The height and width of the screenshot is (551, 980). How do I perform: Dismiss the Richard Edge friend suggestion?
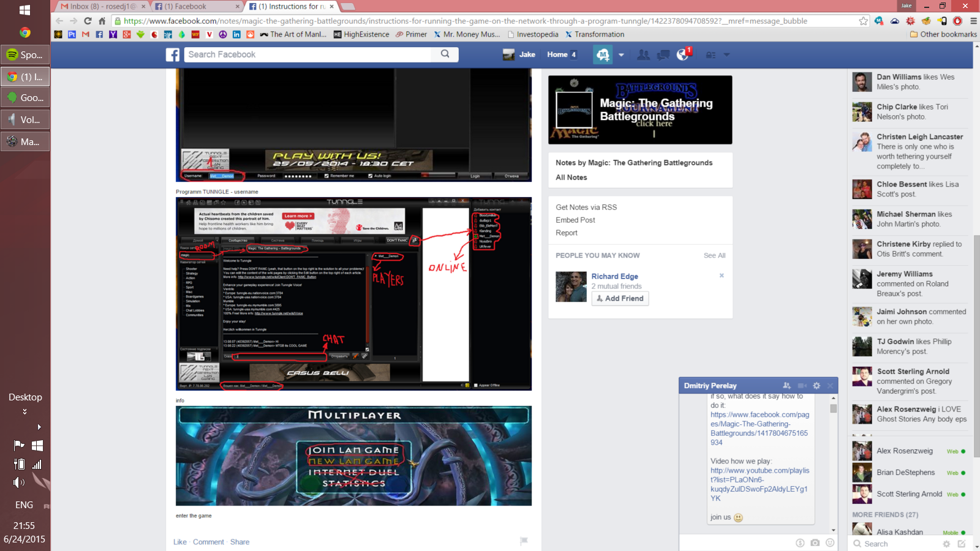[722, 275]
